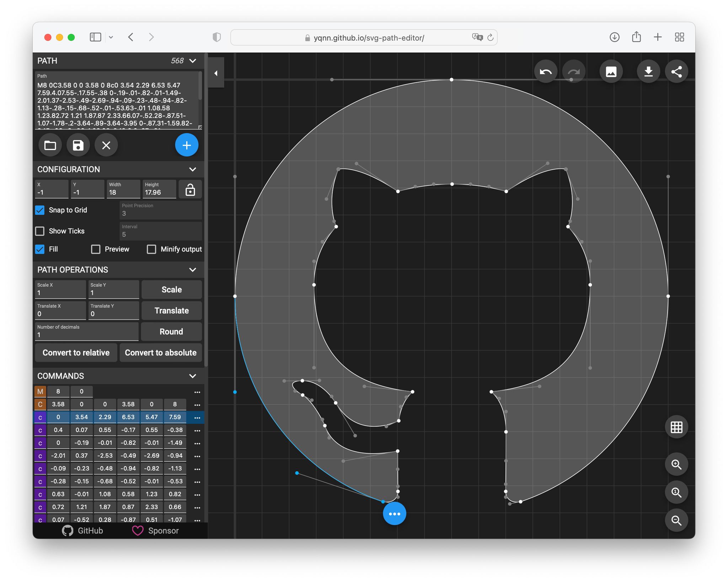This screenshot has height=582, width=728.
Task: Open the blue point options menu on canvas
Action: pyautogui.click(x=395, y=514)
